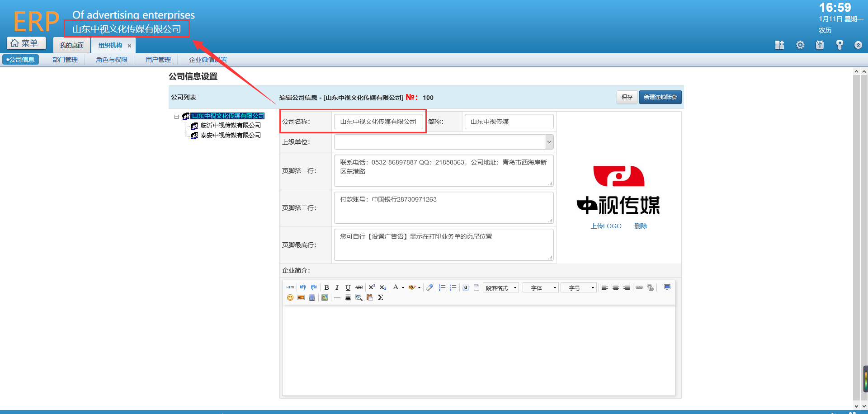Insert an unordered bullet list

pos(453,287)
